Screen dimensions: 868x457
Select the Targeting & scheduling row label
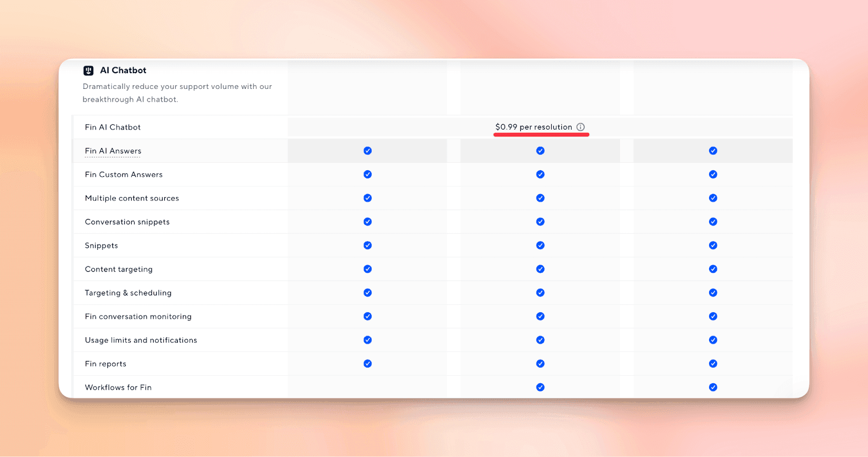click(x=128, y=293)
